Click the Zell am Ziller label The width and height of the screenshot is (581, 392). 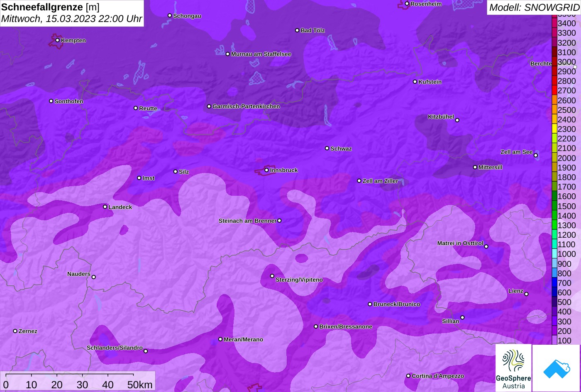[380, 181]
